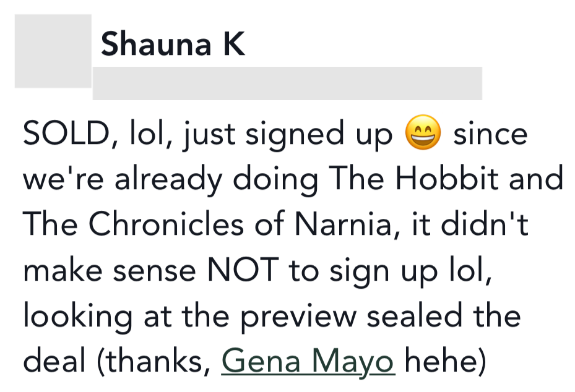Click the Shauna K author name
Image resolution: width=575 pixels, height=392 pixels.
coord(173,45)
